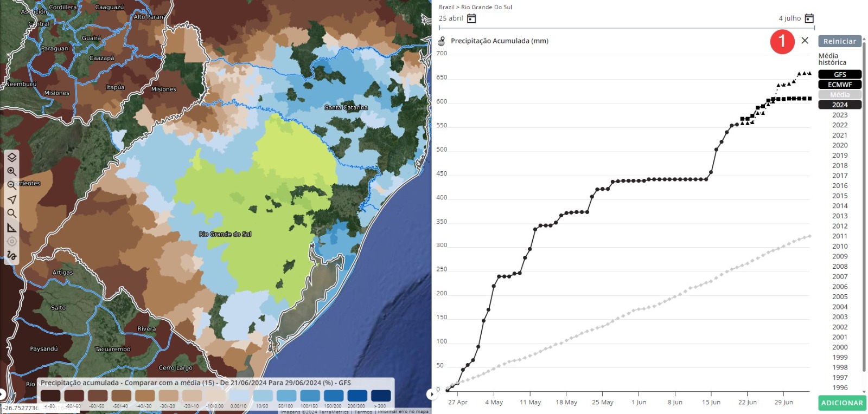Toggle the Média historical series
Screen dimensions: 868x414
tap(839, 95)
